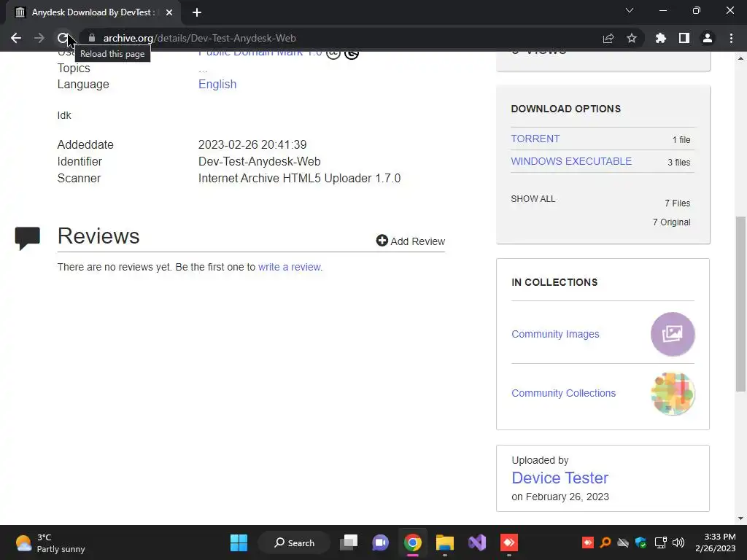Open uploader Device Tester profile
Image resolution: width=747 pixels, height=560 pixels.
(x=560, y=478)
